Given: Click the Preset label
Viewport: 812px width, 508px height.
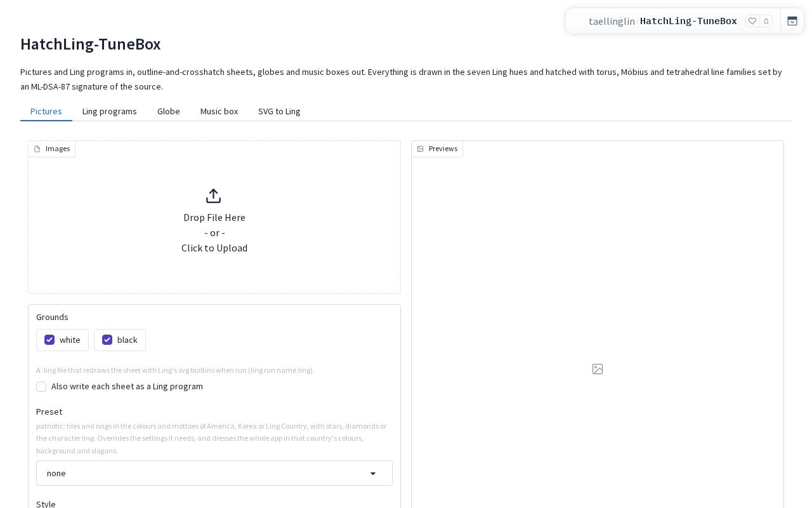Looking at the screenshot, I should [49, 411].
